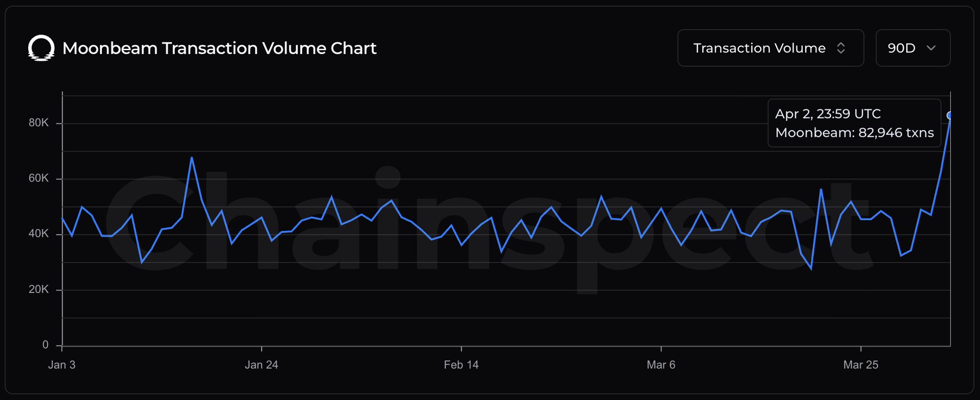
Task: Click the 20K y-axis label
Action: [x=39, y=289]
